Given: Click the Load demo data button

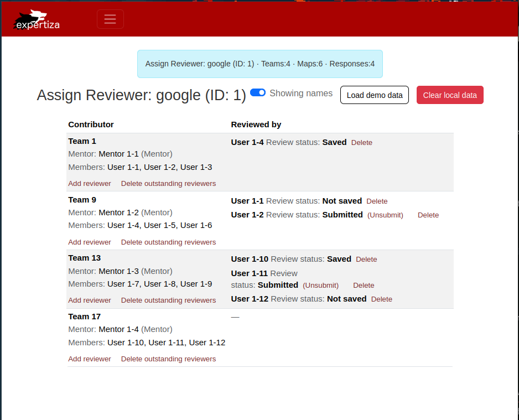Looking at the screenshot, I should (374, 95).
